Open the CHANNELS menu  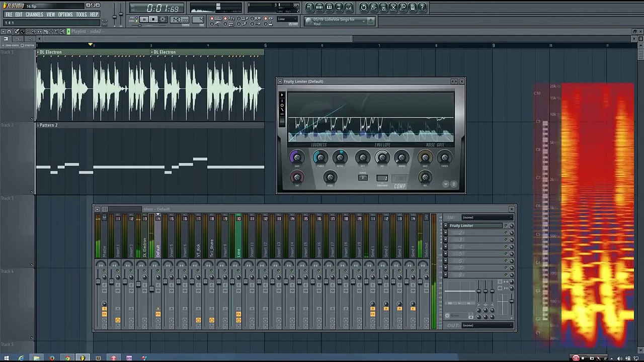pos(34,15)
